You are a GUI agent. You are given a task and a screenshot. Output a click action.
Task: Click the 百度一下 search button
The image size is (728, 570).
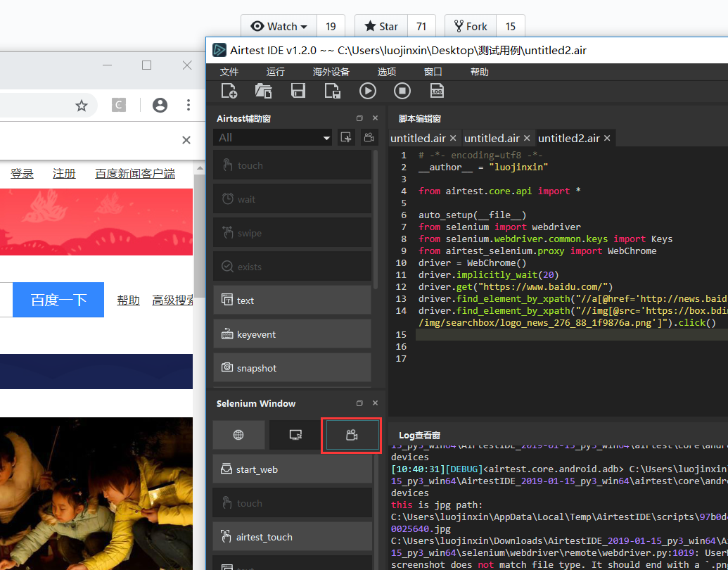tap(58, 300)
